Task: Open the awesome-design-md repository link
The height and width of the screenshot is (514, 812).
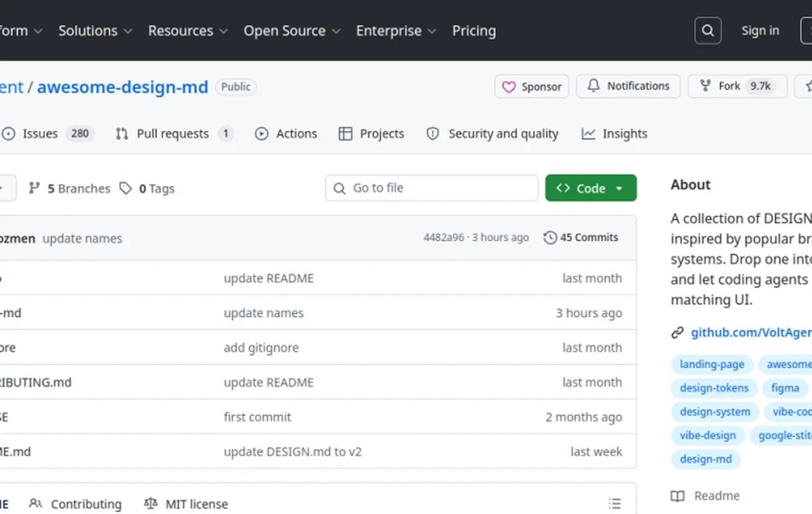Action: click(122, 87)
